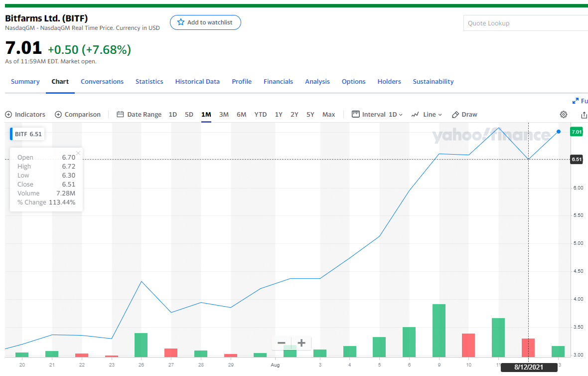The width and height of the screenshot is (588, 376).
Task: Set chart range to 1D
Action: pos(172,115)
